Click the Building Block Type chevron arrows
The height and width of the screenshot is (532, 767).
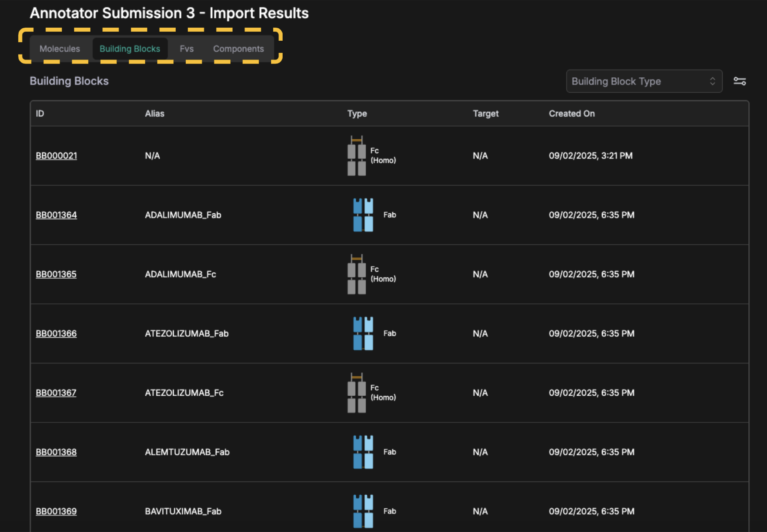pos(712,81)
